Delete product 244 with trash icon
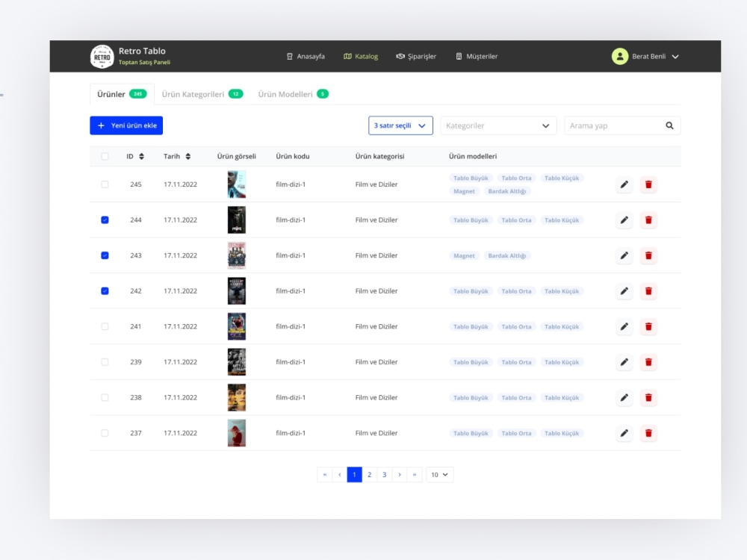Screen dimensions: 747x560 [648, 220]
